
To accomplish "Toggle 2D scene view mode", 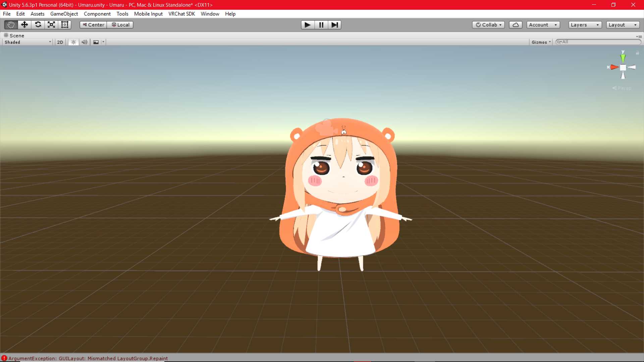I will pyautogui.click(x=60, y=42).
